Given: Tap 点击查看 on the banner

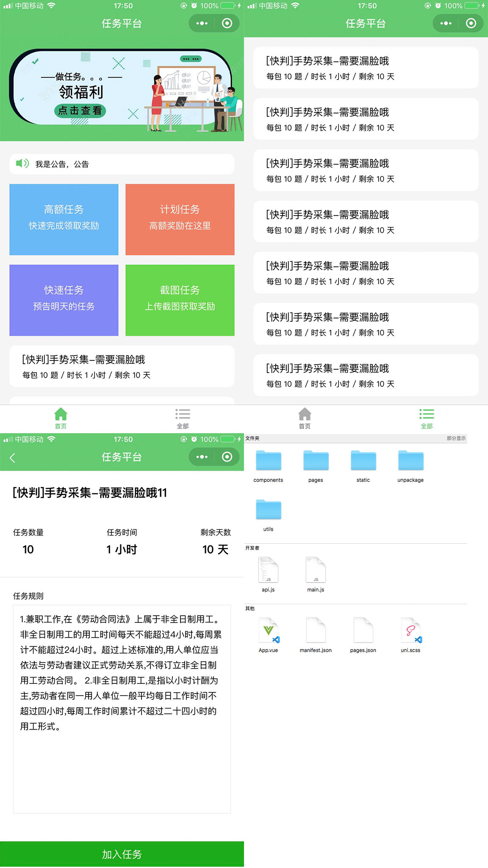Looking at the screenshot, I should 80,111.
